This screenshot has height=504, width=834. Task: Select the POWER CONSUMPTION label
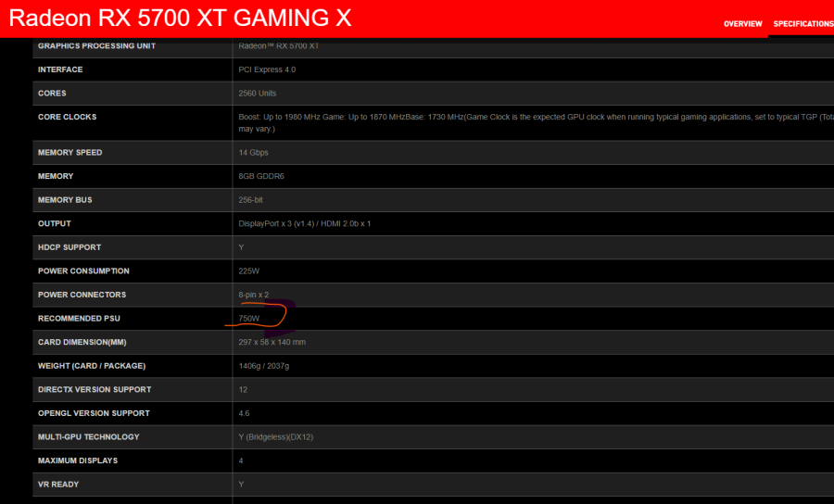83,271
